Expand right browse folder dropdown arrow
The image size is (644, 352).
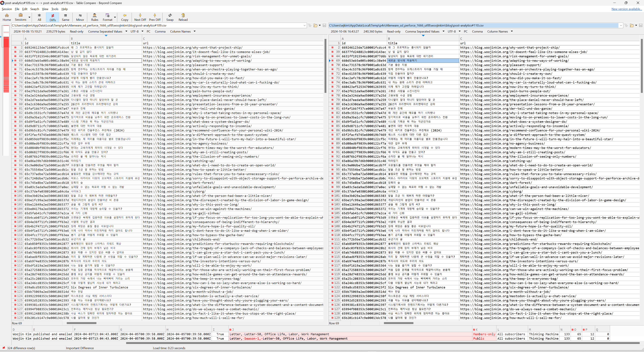636,25
